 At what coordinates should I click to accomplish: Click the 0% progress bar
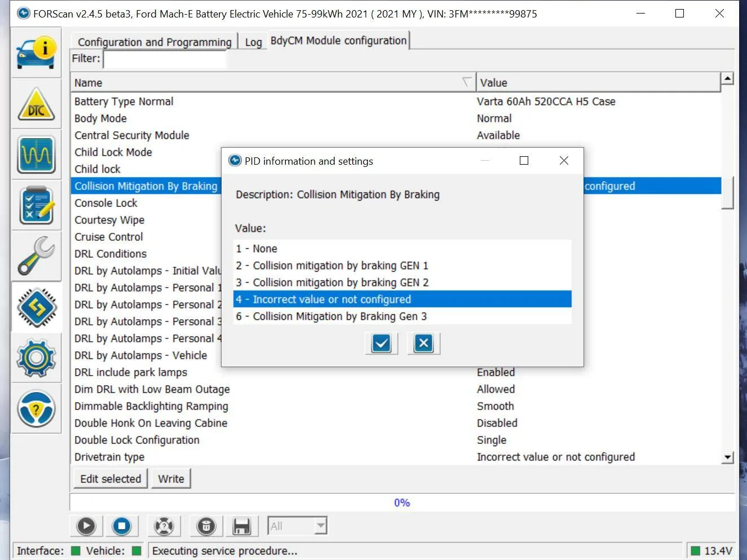(402, 502)
